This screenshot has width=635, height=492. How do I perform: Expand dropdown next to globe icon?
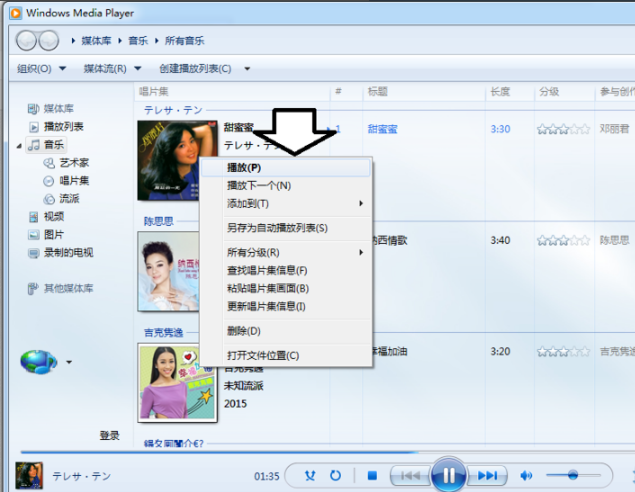click(69, 362)
